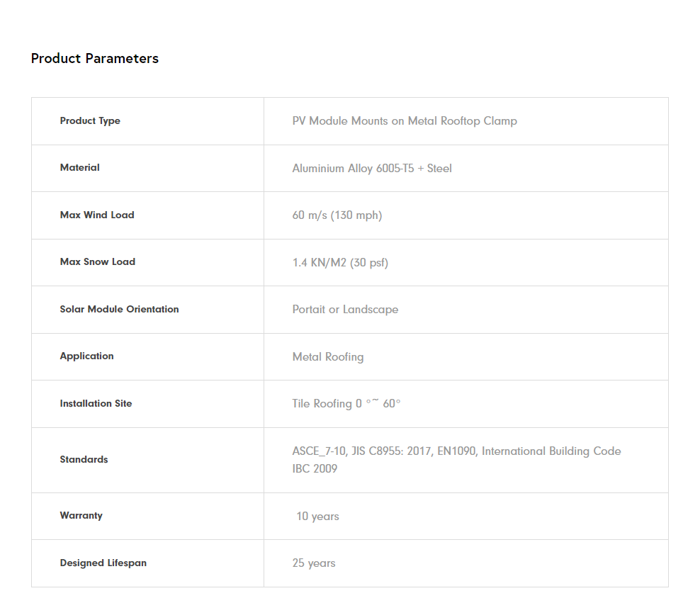Viewport: 700px width, 603px height.
Task: Click the Product Type label cell
Action: [x=90, y=121]
